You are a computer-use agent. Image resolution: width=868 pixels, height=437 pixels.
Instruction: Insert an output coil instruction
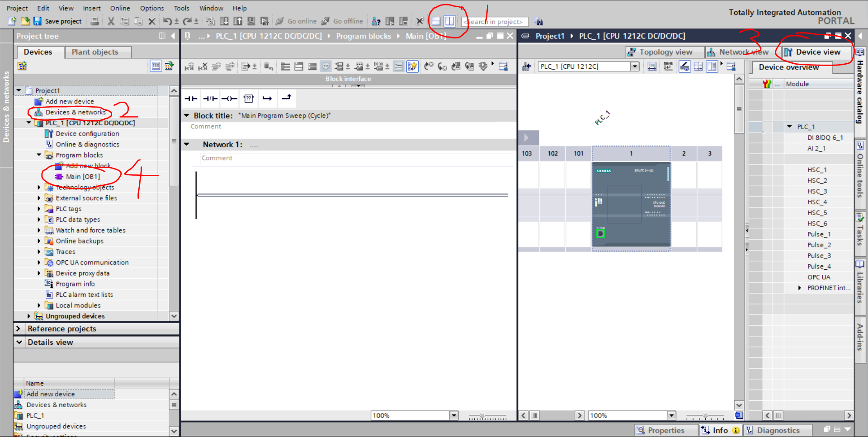[x=230, y=99]
